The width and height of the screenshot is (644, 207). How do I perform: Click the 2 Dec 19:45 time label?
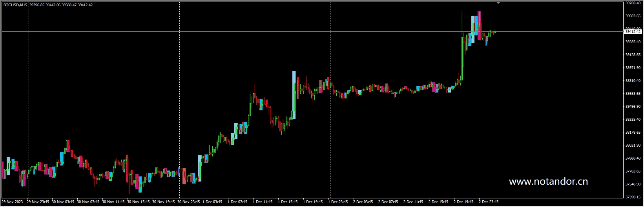tap(464, 202)
